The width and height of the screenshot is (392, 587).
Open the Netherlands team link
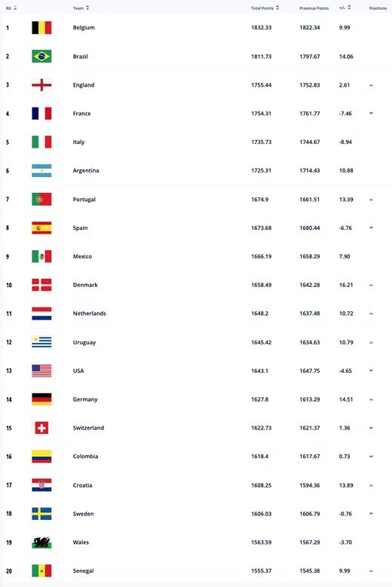[x=89, y=313]
